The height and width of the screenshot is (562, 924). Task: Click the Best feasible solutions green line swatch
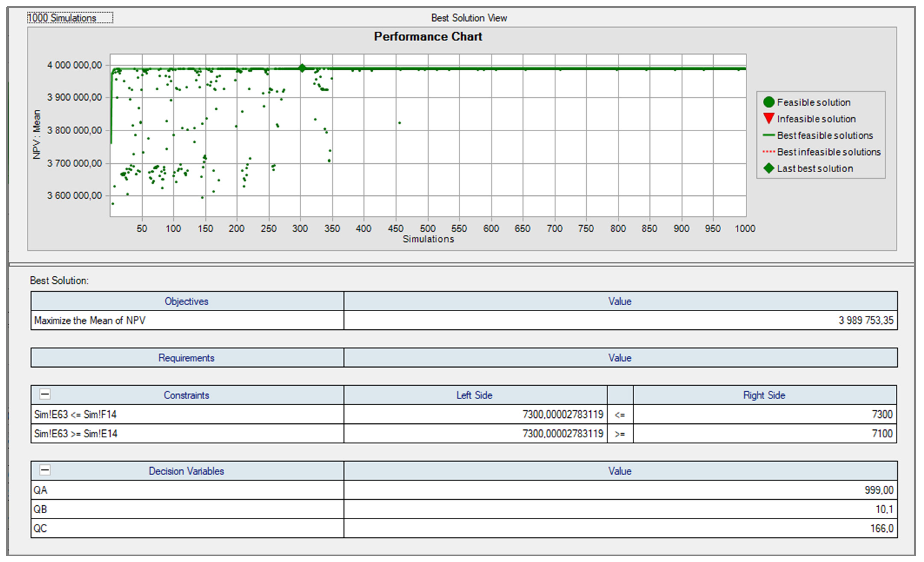tap(768, 135)
